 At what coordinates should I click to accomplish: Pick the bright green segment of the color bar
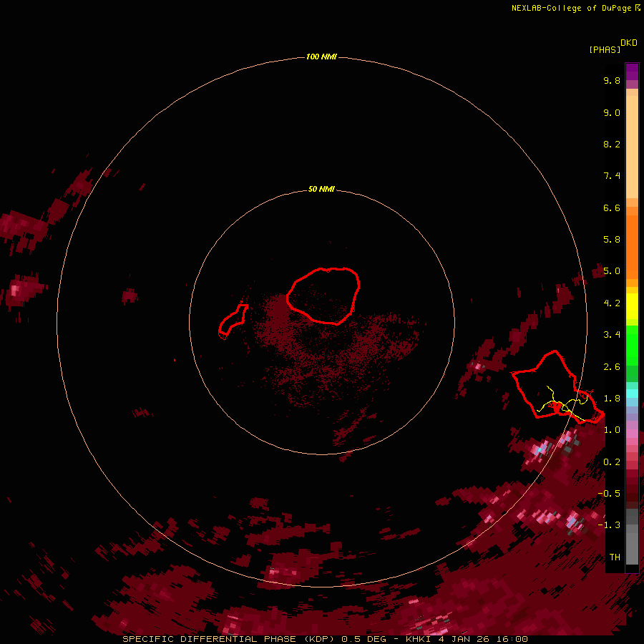632,346
